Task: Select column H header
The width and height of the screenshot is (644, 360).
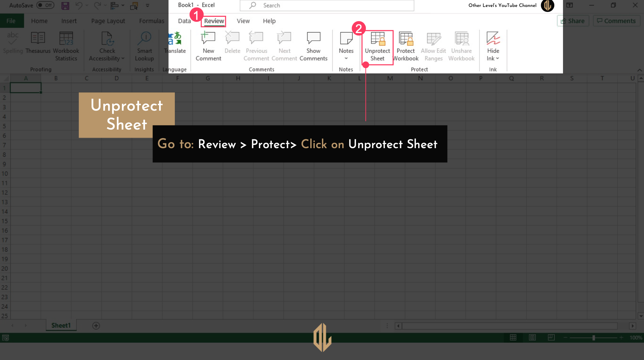Action: point(238,78)
